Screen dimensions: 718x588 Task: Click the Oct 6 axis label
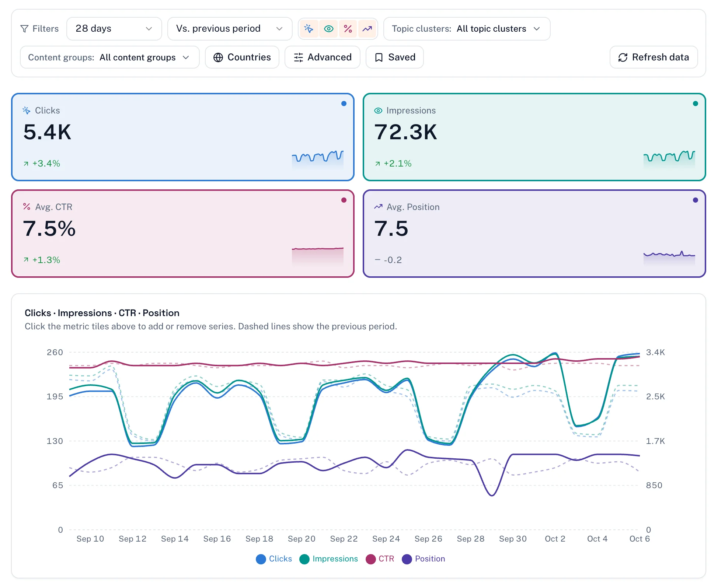pyautogui.click(x=639, y=539)
